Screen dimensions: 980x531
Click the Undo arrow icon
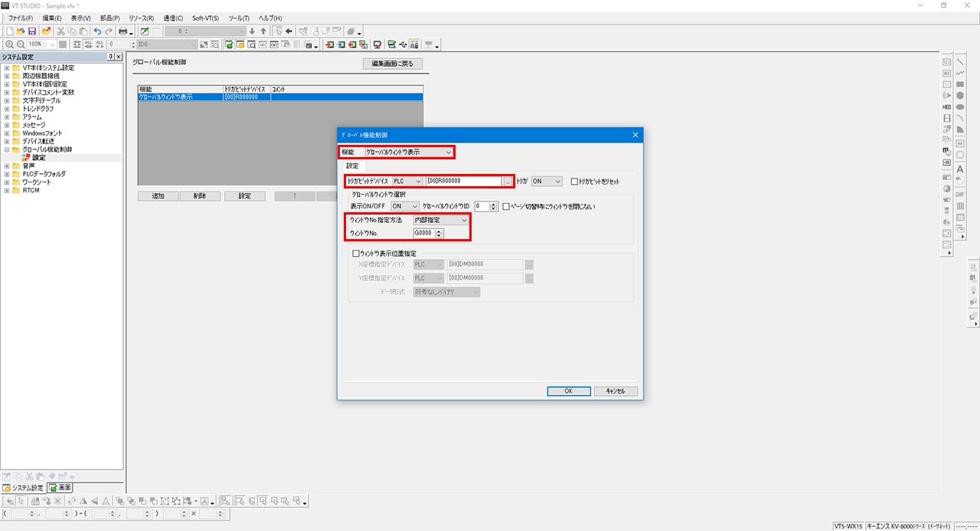[97, 31]
